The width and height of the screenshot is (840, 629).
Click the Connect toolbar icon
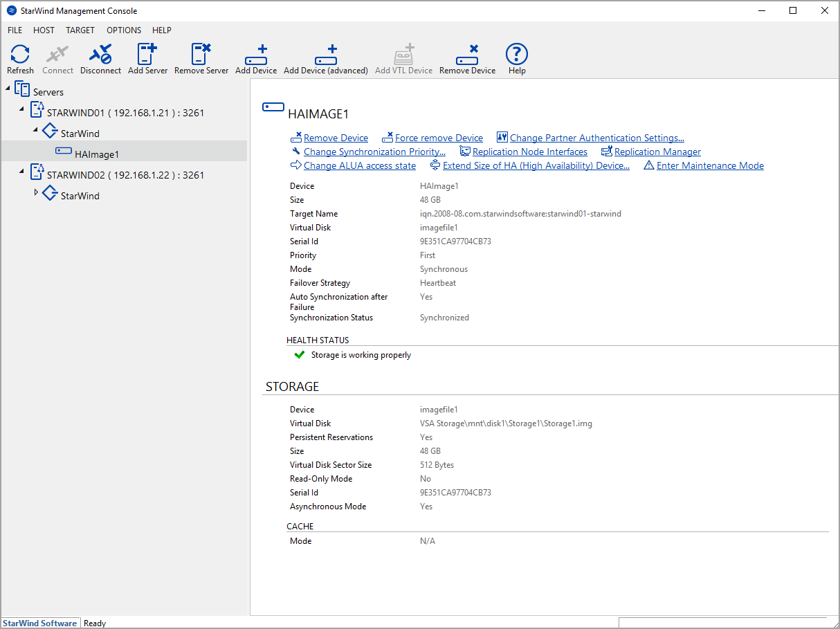57,55
